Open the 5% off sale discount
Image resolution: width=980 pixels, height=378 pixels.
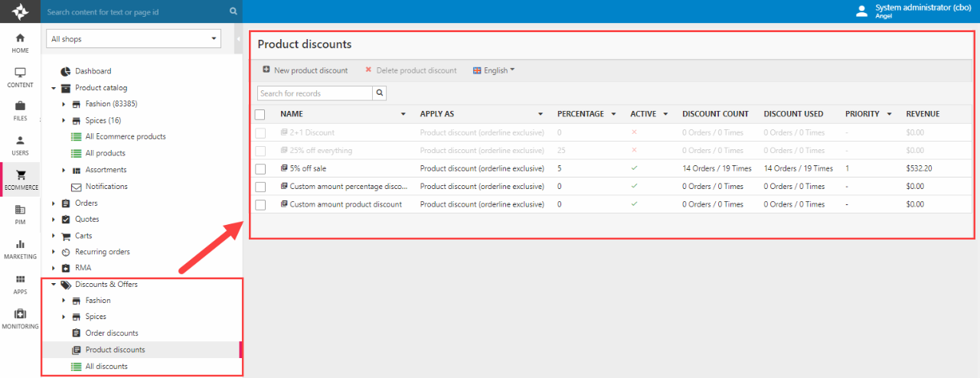[x=308, y=168]
